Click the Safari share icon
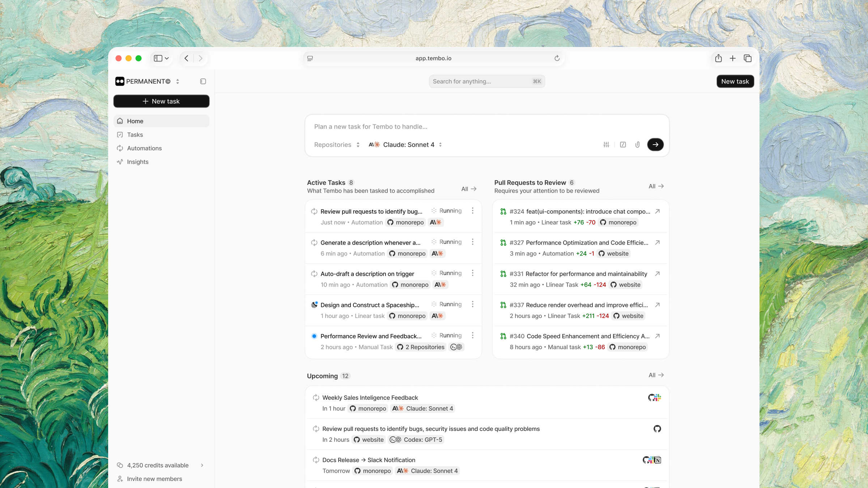 718,58
